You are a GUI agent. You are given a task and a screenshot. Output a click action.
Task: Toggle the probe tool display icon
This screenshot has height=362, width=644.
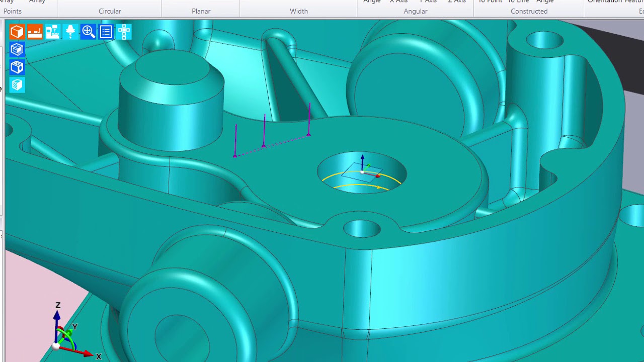point(70,32)
